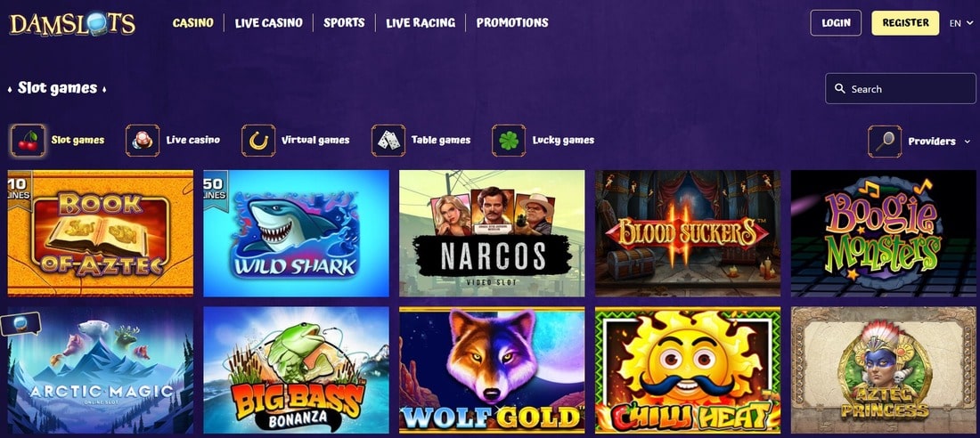Click the yellow Register button

point(905,22)
